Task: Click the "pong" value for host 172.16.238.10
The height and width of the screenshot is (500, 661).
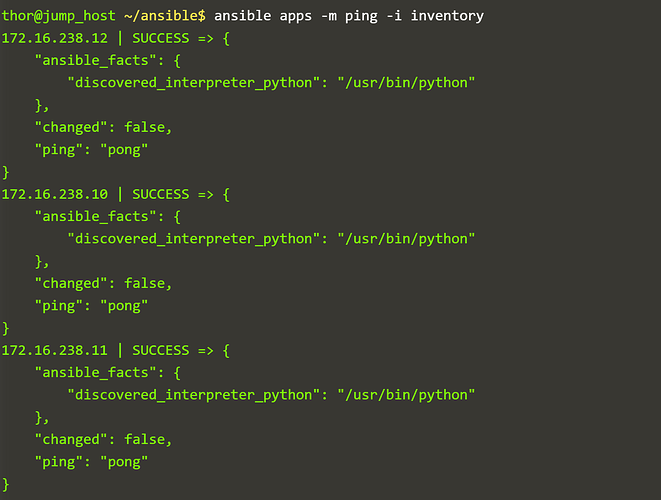Action: (124, 305)
